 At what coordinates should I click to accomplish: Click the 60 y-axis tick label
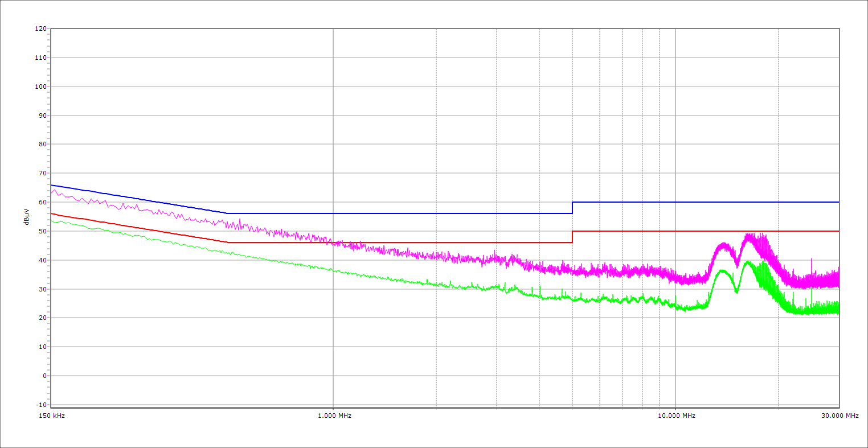(42, 202)
